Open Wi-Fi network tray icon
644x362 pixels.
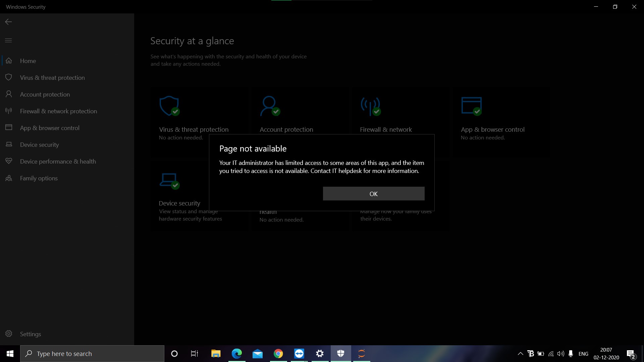point(551,354)
